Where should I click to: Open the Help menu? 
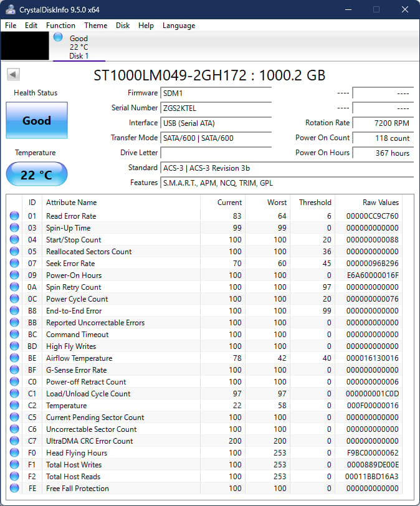pos(146,26)
